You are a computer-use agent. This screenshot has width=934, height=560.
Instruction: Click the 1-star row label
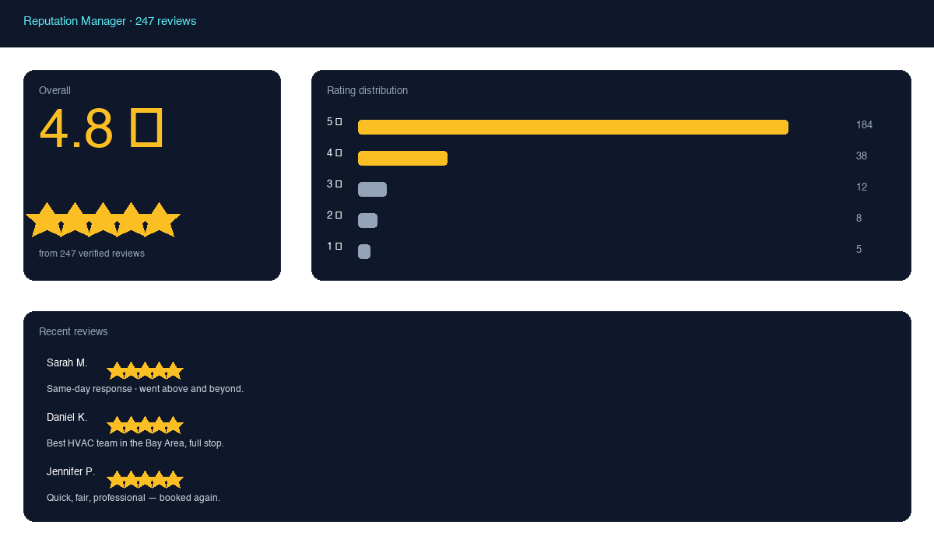click(x=335, y=247)
